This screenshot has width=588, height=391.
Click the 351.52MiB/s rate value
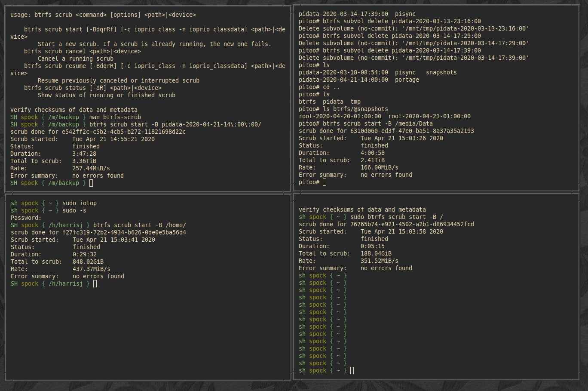pyautogui.click(x=379, y=261)
